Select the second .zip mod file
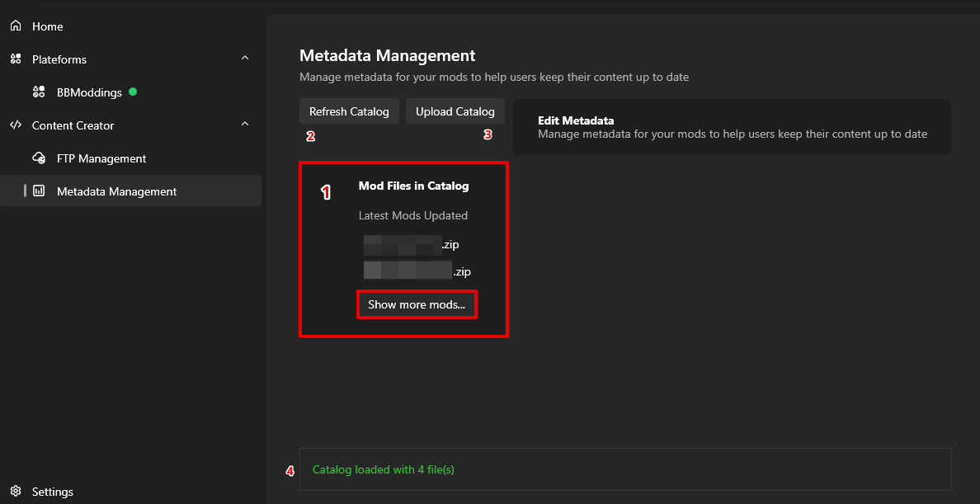 pos(417,271)
